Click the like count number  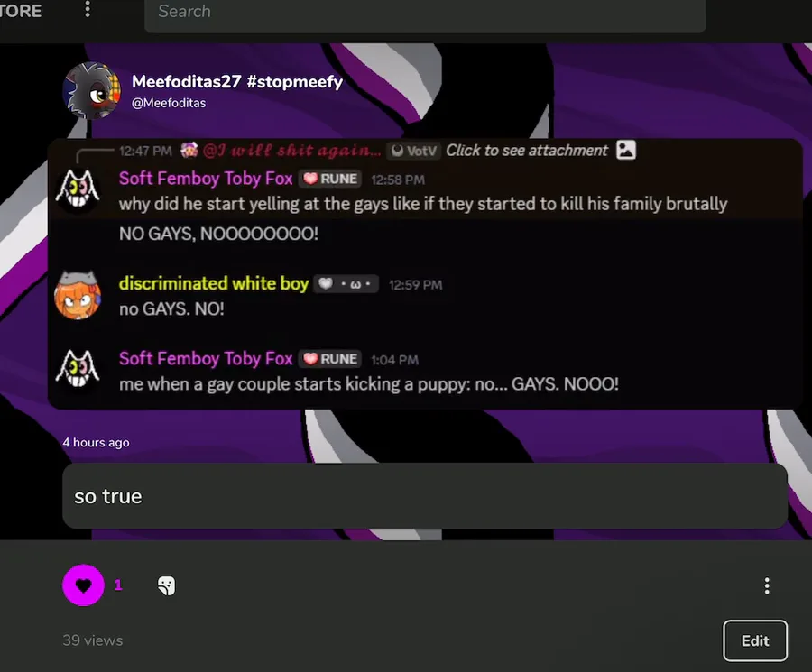pos(118,585)
